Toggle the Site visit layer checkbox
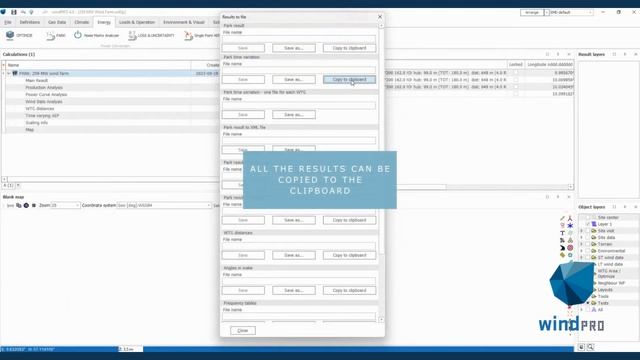 (588, 231)
